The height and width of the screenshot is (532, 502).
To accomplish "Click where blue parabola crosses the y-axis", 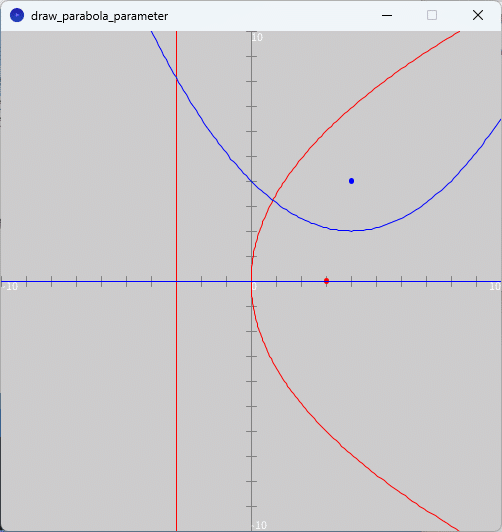I will point(251,181).
